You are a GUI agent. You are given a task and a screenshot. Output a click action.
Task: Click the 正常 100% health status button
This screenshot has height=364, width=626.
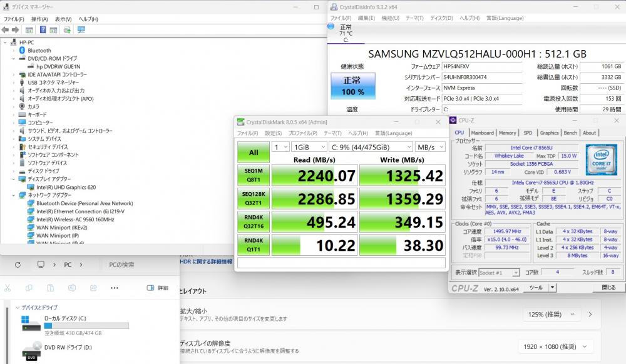tap(353, 86)
